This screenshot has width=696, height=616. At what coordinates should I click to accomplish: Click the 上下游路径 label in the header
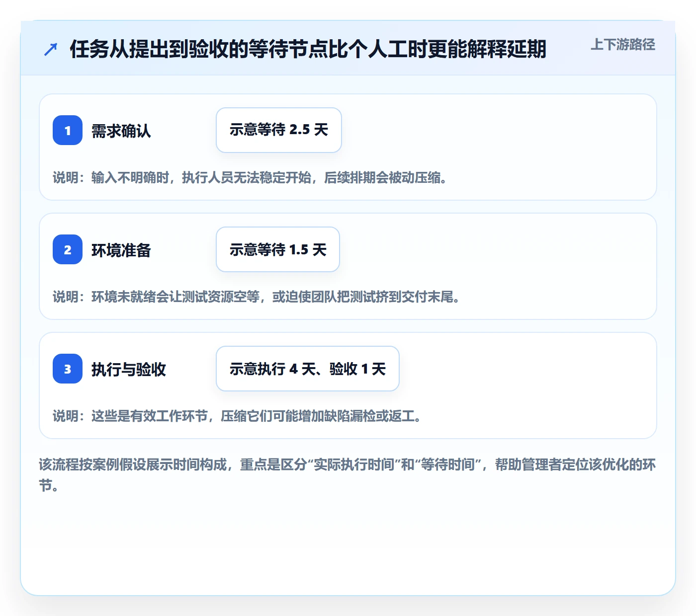click(623, 45)
